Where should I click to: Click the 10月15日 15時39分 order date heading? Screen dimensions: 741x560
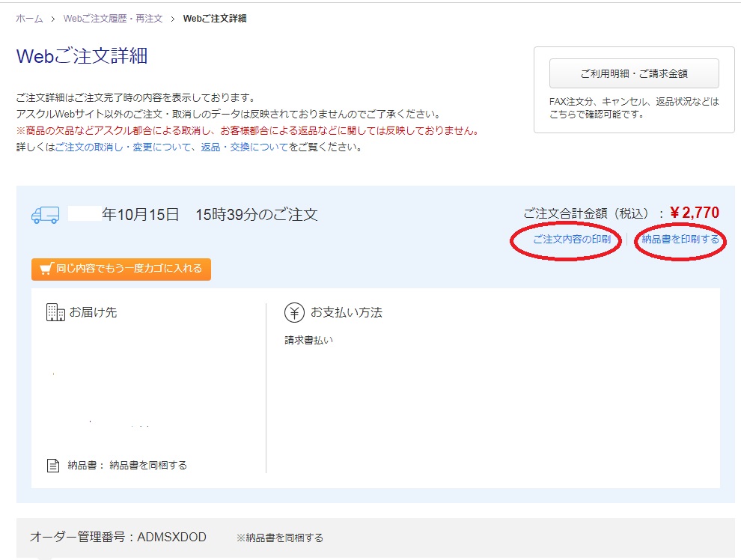[210, 215]
